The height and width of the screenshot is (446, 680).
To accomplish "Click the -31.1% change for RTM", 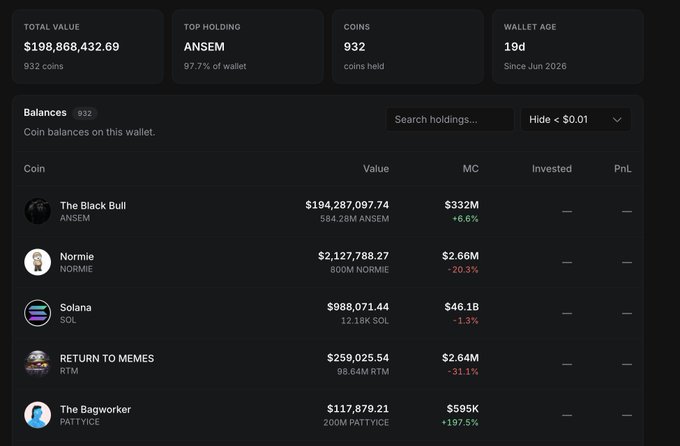I will pyautogui.click(x=463, y=371).
